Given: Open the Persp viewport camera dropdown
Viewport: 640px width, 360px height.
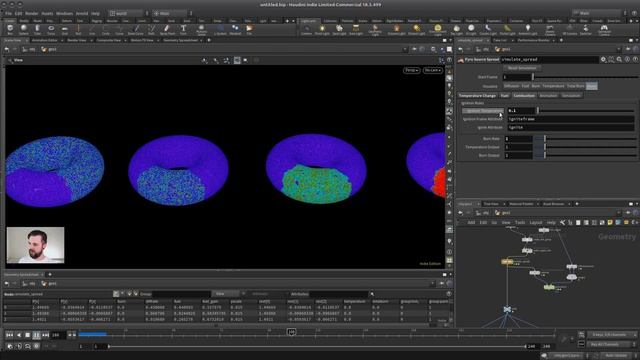Looking at the screenshot, I should tap(411, 70).
